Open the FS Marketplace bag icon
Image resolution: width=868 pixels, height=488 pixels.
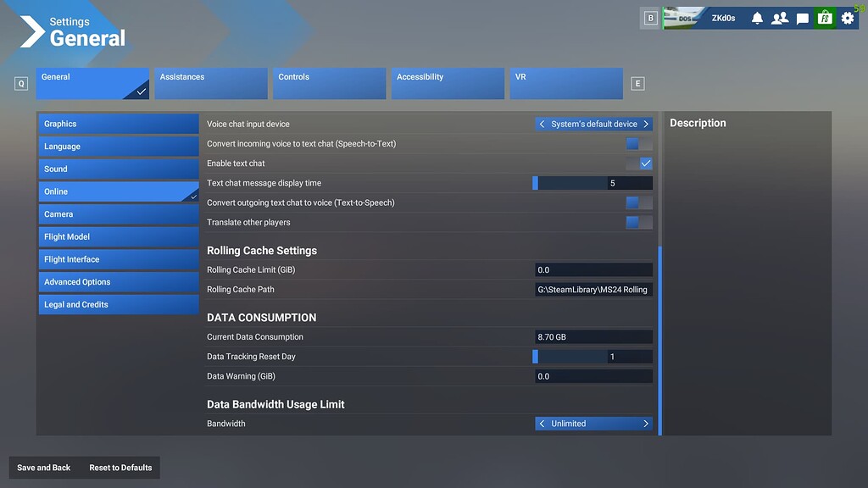pos(824,18)
